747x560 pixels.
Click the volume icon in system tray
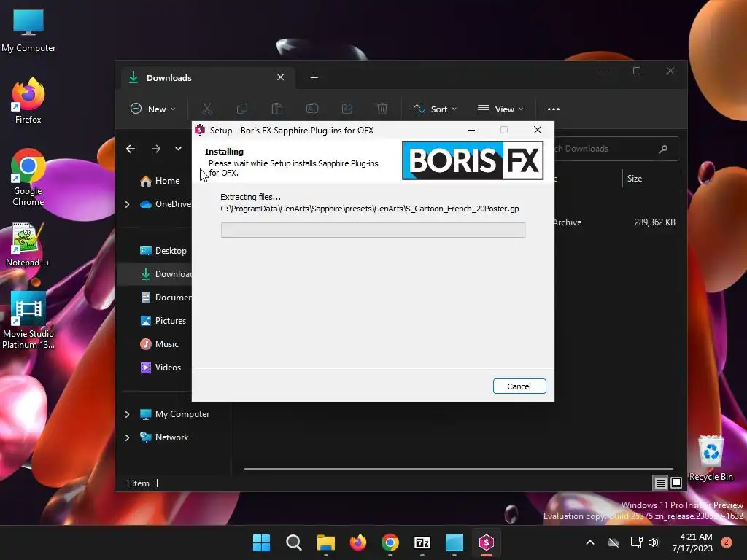[654, 542]
